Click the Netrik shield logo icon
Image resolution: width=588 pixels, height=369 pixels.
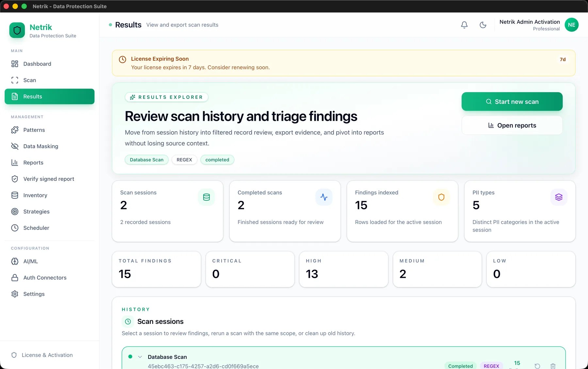click(x=17, y=30)
